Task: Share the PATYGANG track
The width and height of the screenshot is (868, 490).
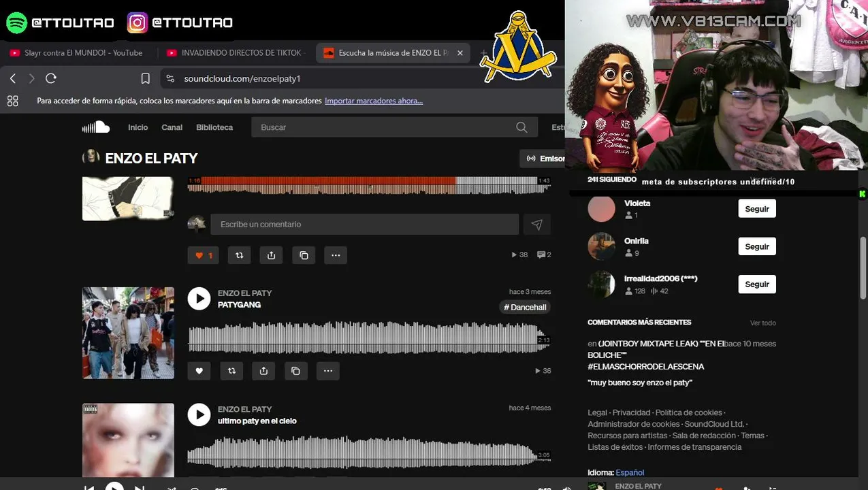Action: [263, 371]
